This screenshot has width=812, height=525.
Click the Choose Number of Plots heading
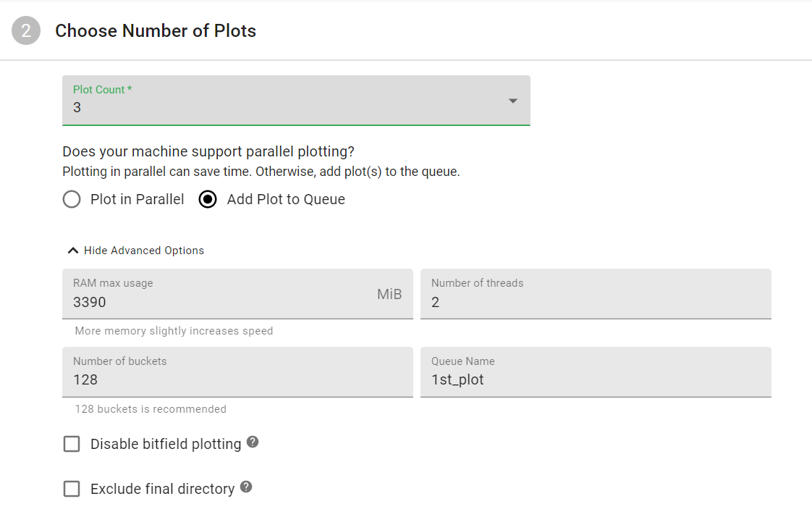(x=156, y=31)
